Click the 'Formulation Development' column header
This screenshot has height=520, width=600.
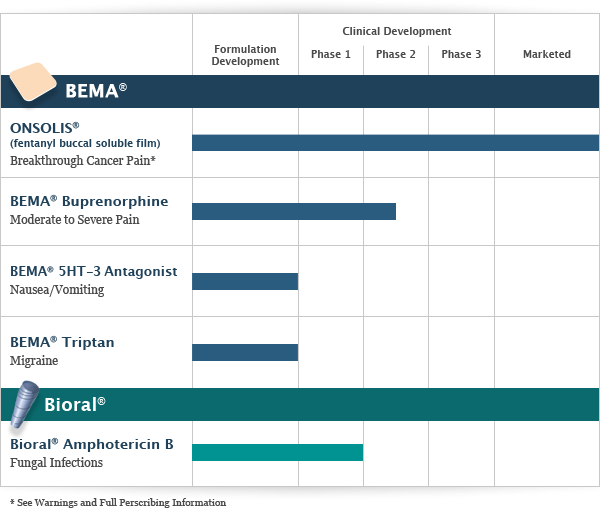pyautogui.click(x=245, y=55)
